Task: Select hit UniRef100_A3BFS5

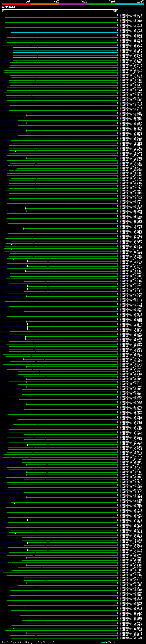Action: tap(131, 620)
